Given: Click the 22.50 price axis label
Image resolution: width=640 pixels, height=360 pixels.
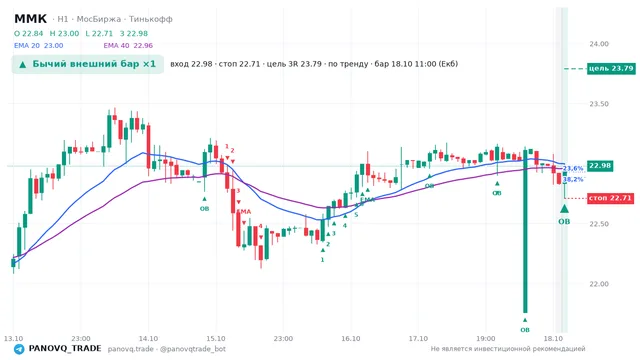Looking at the screenshot, I should (599, 224).
